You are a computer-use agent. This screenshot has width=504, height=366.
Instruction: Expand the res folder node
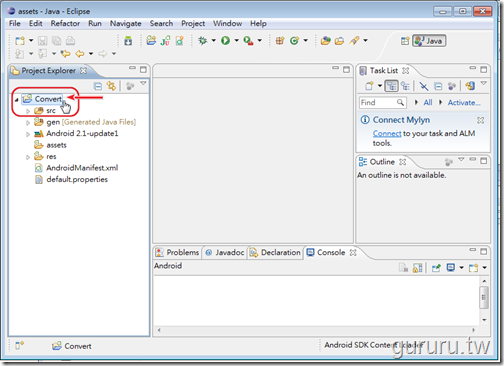click(x=28, y=157)
